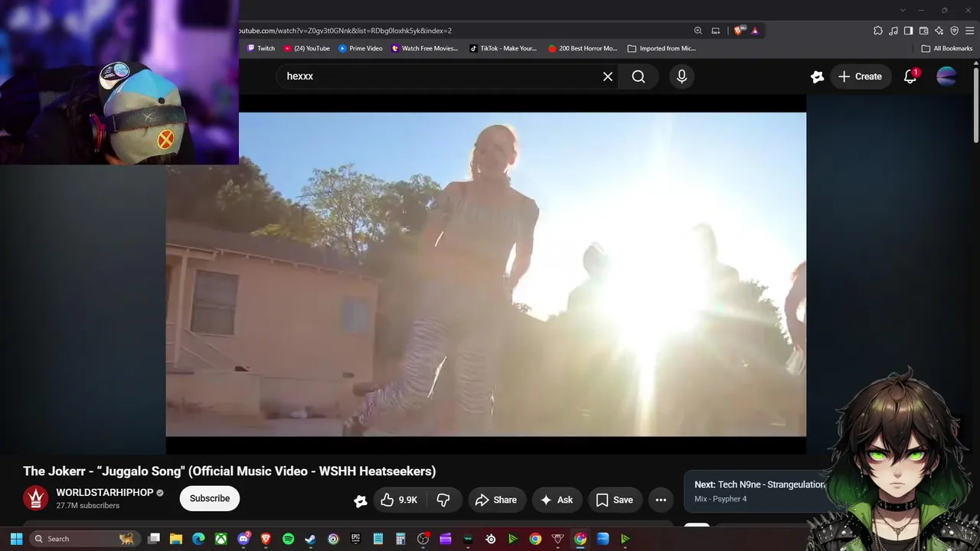The image size is (980, 551).
Task: Toggle the browser sidebar panel
Action: coord(908,31)
